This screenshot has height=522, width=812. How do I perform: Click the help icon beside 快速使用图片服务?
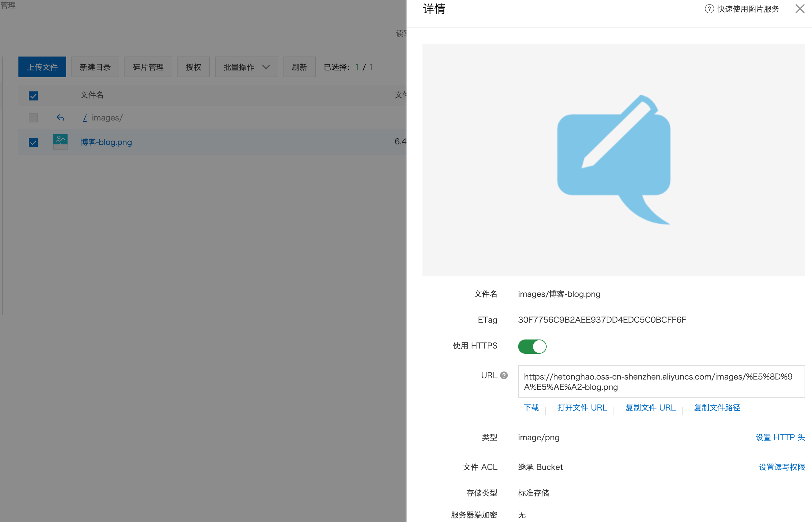tap(709, 9)
